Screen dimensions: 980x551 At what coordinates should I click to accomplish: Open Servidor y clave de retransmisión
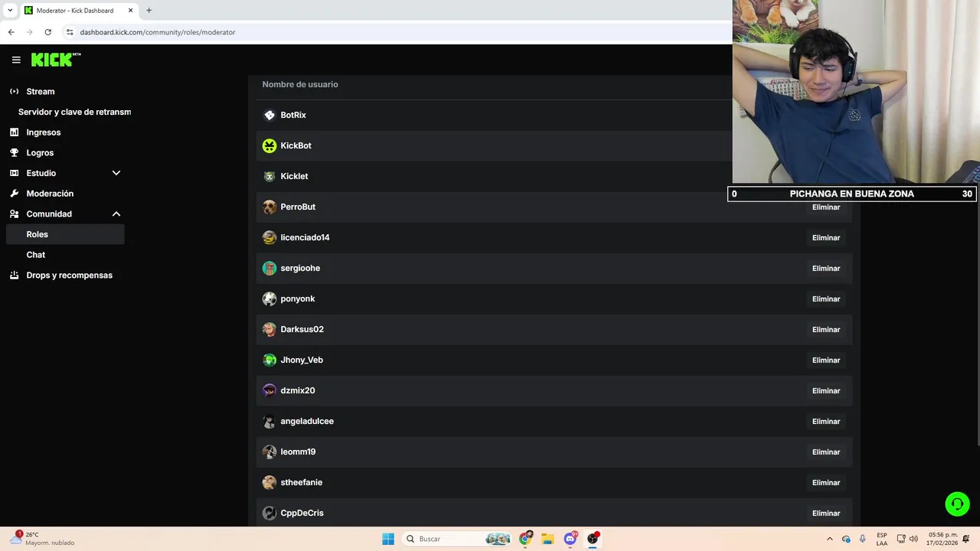tap(74, 112)
